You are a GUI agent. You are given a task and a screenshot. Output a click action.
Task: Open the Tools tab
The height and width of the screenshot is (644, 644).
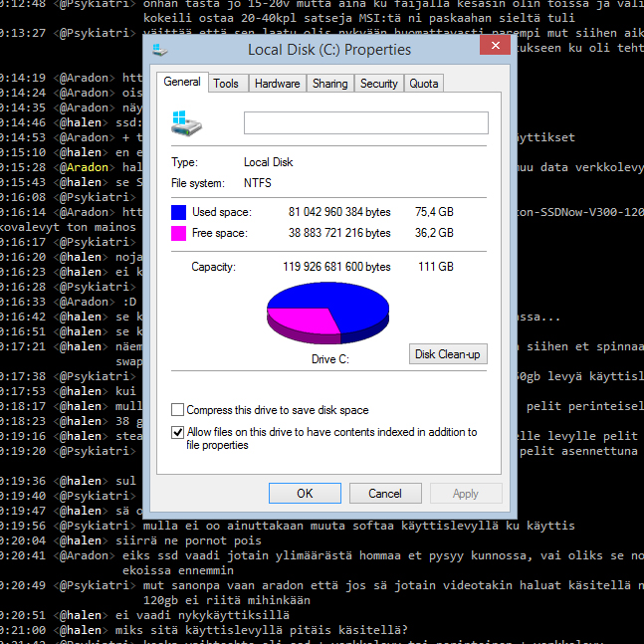pos(226,84)
